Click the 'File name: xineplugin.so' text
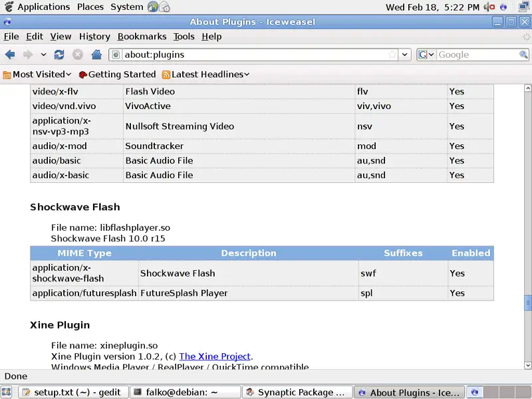 coord(104,345)
